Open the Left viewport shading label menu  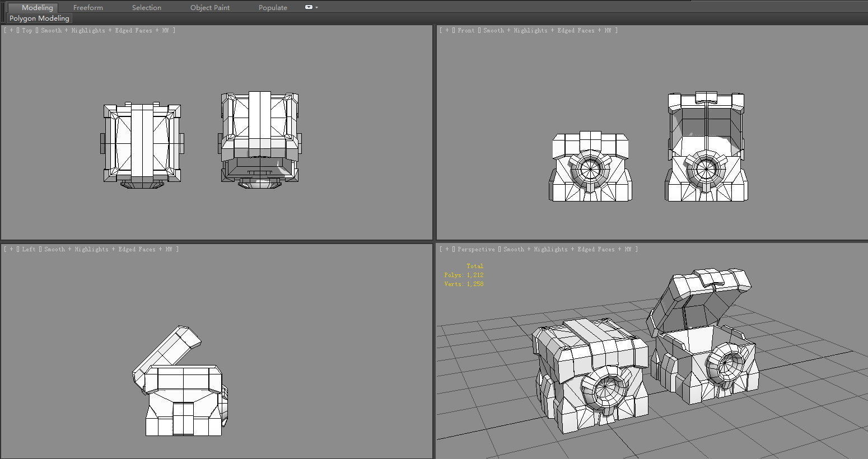[108, 249]
